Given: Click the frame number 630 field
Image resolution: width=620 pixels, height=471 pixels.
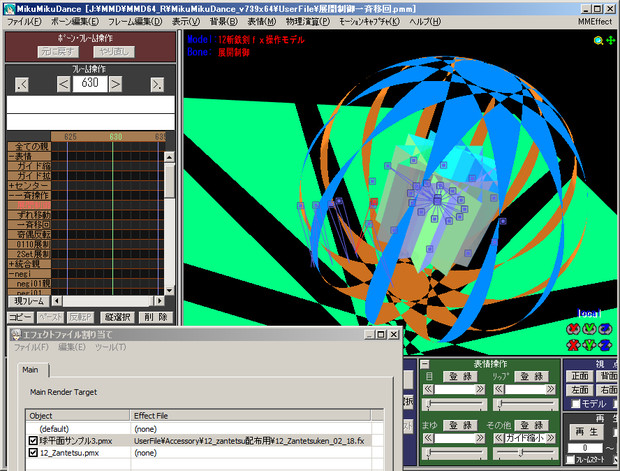Looking at the screenshot, I should (90, 83).
